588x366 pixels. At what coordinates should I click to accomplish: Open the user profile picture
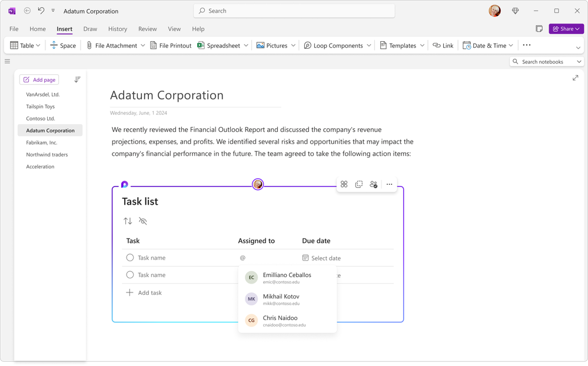click(x=494, y=11)
